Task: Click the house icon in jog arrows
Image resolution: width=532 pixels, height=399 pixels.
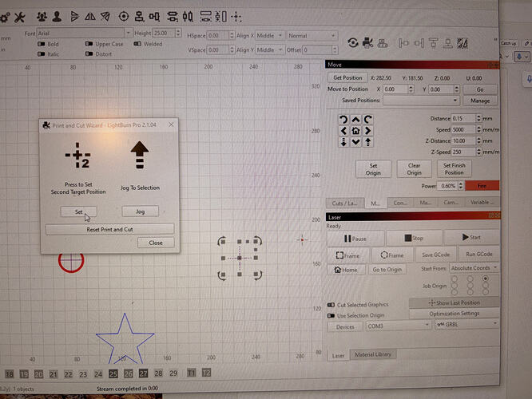Action: click(355, 131)
